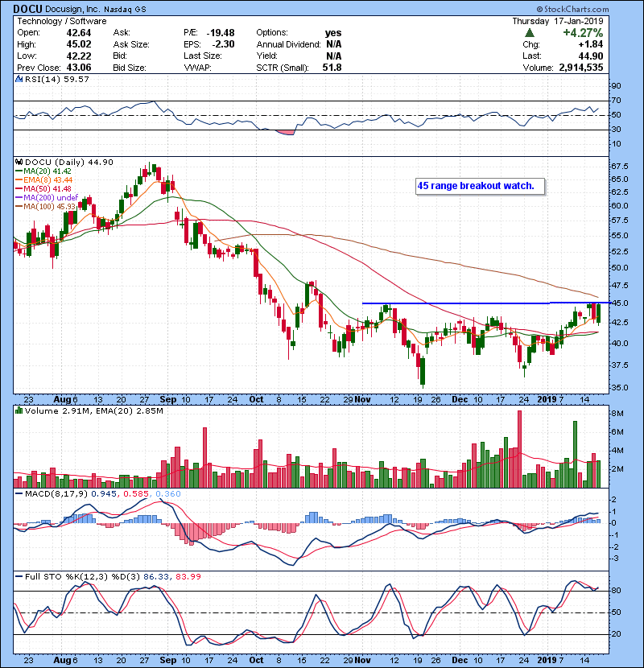Click the Full STO legend line marker
644x668 pixels.
[x=19, y=577]
